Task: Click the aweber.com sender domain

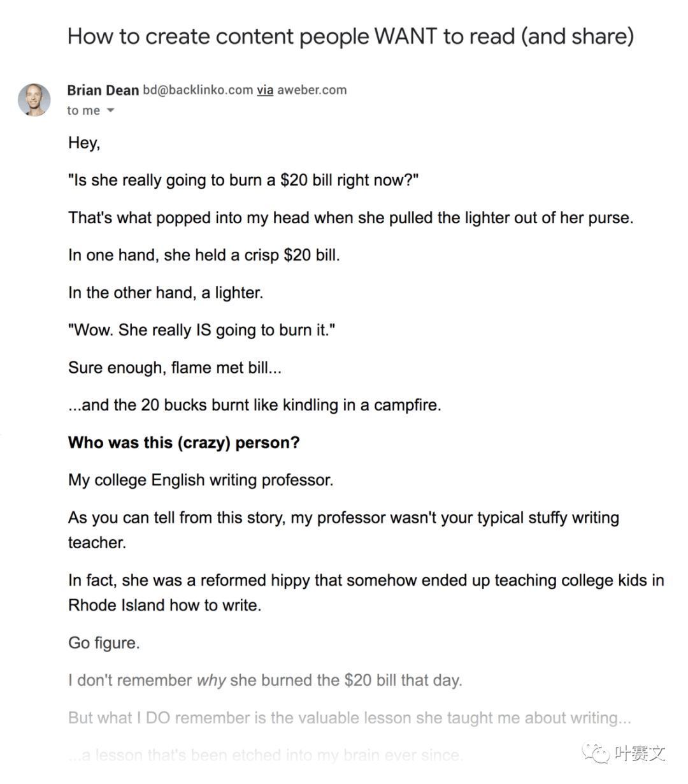Action: click(312, 90)
